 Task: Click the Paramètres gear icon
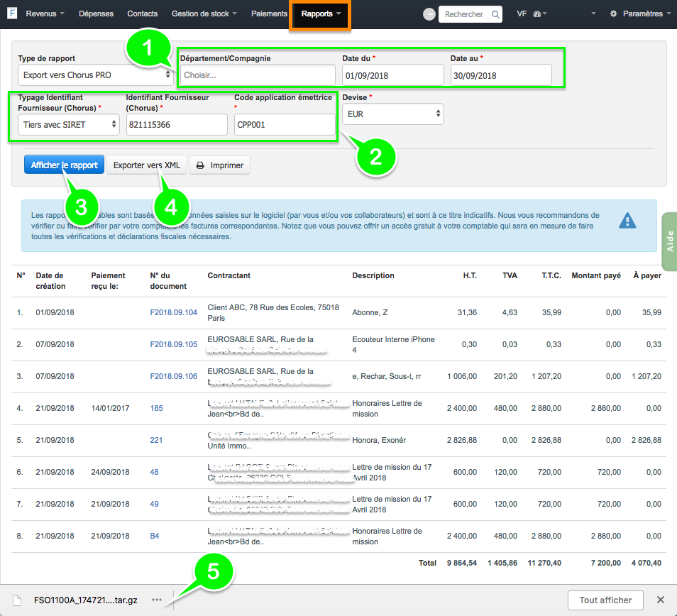point(614,14)
